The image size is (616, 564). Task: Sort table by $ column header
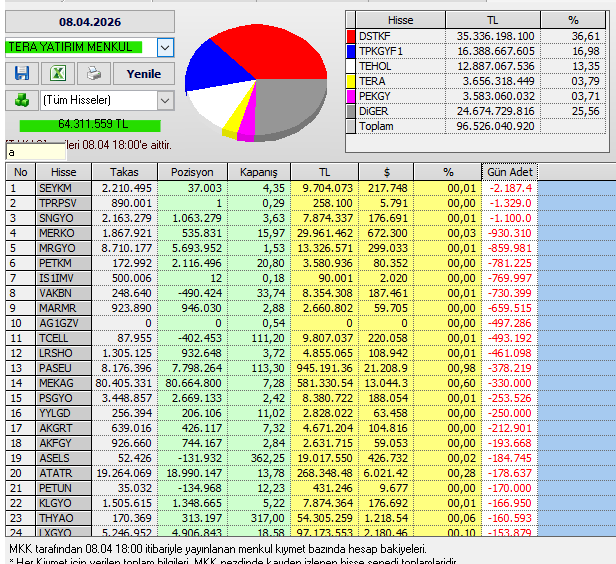pos(386,172)
